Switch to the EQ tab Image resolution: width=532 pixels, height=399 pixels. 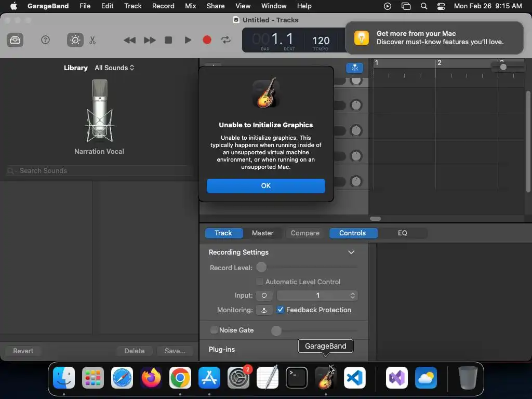[403, 233]
